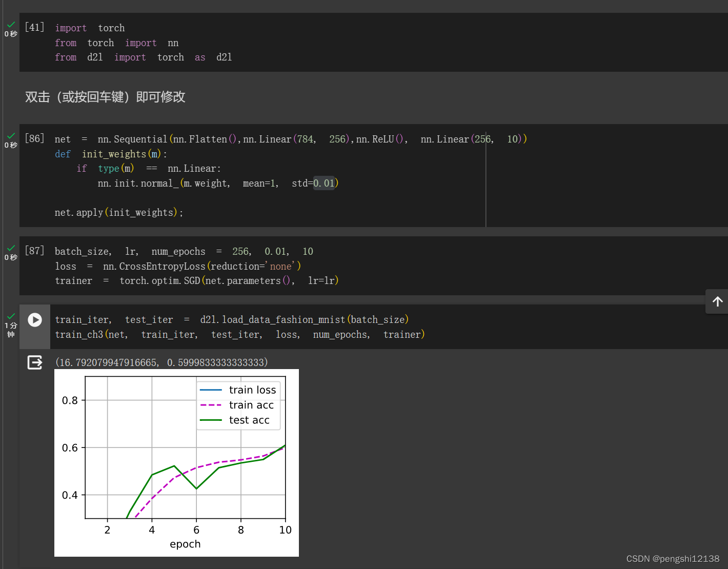Click the 'if type(m) == nn.Linear:' line

(x=149, y=169)
